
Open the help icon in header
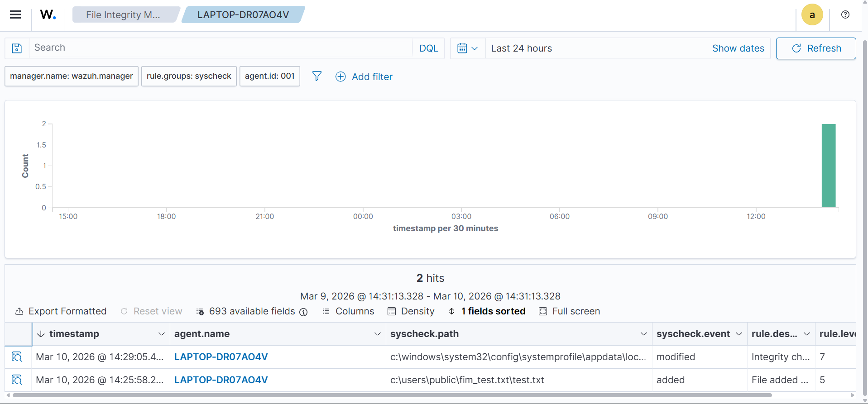[845, 14]
